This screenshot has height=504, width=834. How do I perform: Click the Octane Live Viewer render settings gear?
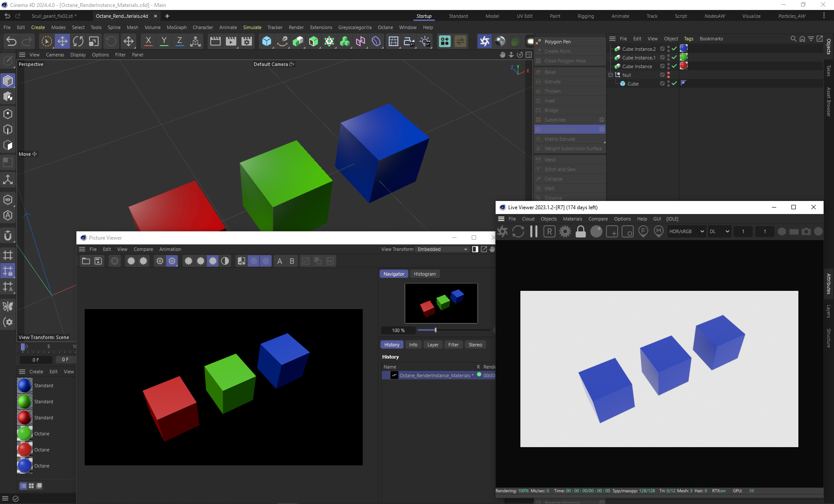click(565, 231)
